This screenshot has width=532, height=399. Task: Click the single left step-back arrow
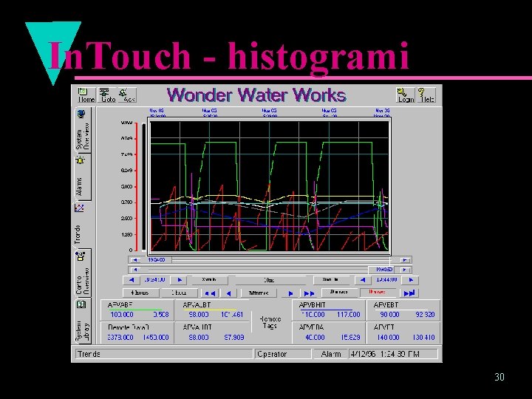pyautogui.click(x=229, y=293)
